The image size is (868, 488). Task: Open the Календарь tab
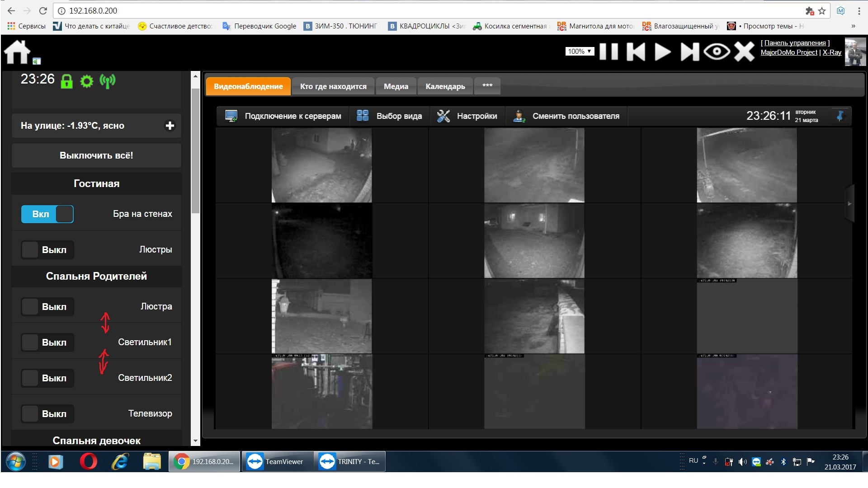[x=445, y=86]
